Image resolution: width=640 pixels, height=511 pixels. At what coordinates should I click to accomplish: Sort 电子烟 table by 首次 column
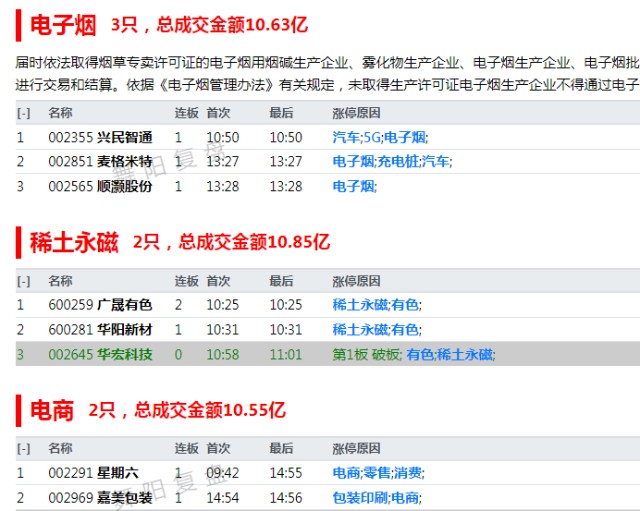click(218, 113)
